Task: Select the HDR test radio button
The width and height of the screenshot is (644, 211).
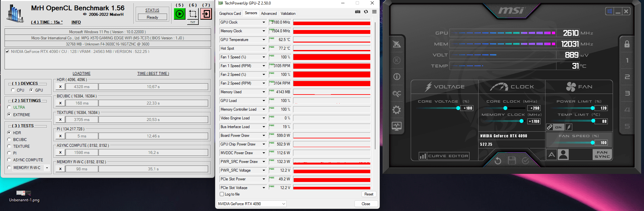Action: [9, 133]
